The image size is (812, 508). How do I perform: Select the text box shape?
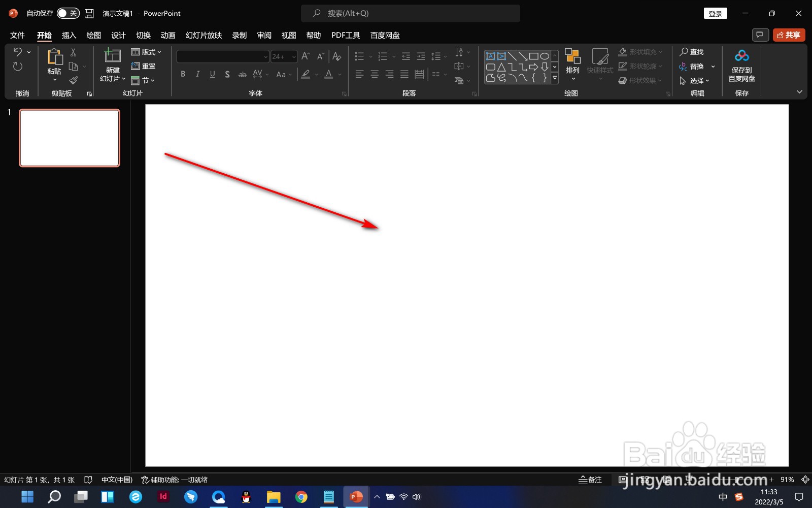pyautogui.click(x=491, y=56)
